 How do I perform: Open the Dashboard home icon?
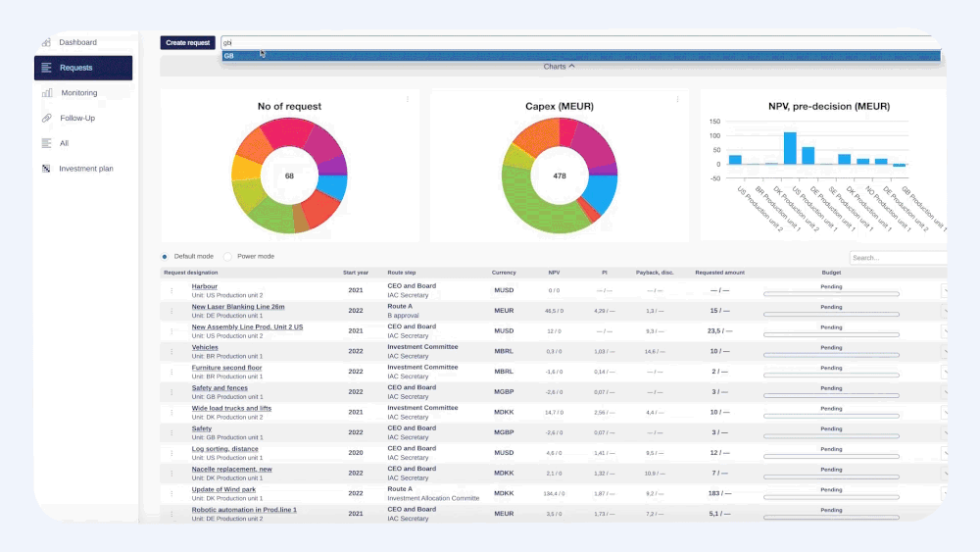click(x=46, y=42)
